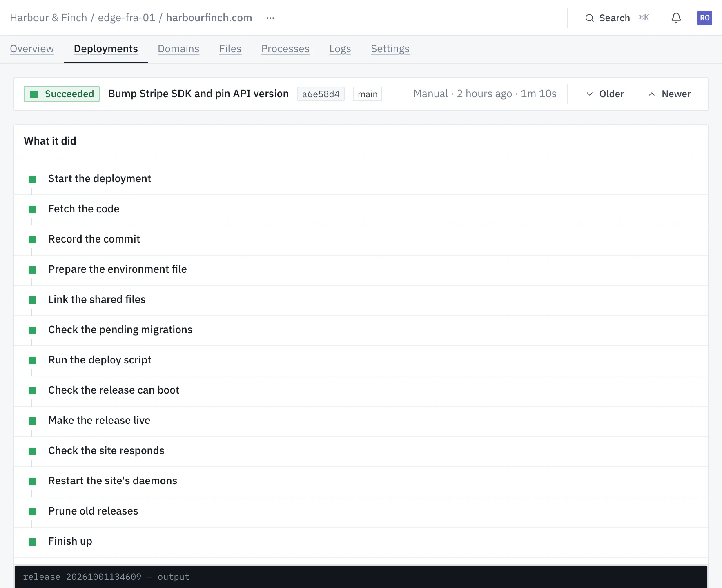This screenshot has width=722, height=588.
Task: Click the status square for Run the deploy script
Action: pos(32,361)
